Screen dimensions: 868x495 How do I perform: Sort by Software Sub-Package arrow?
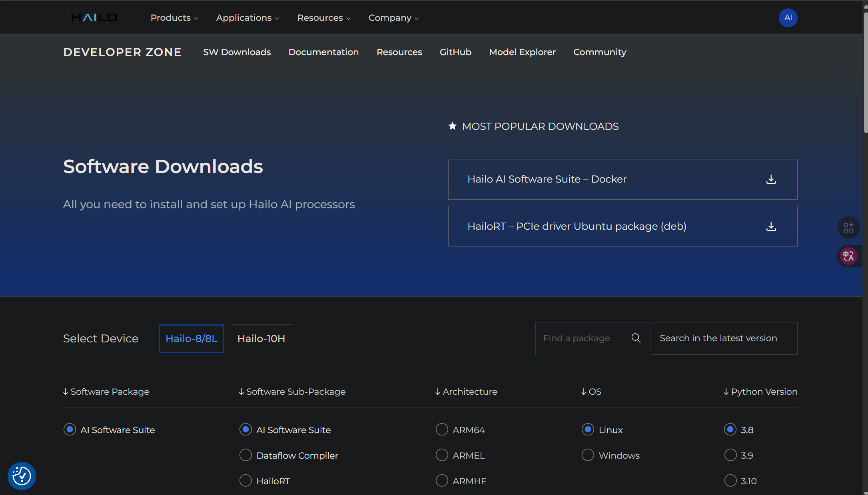point(241,392)
